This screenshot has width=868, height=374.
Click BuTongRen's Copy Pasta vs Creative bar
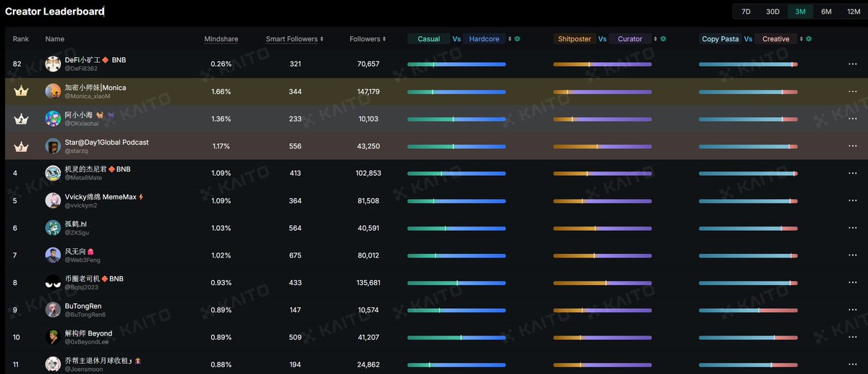(x=748, y=310)
